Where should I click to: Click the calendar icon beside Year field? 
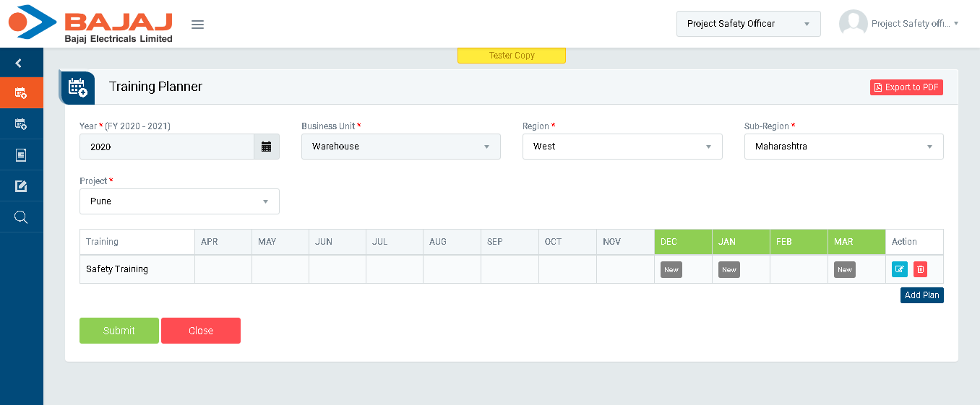tap(266, 147)
